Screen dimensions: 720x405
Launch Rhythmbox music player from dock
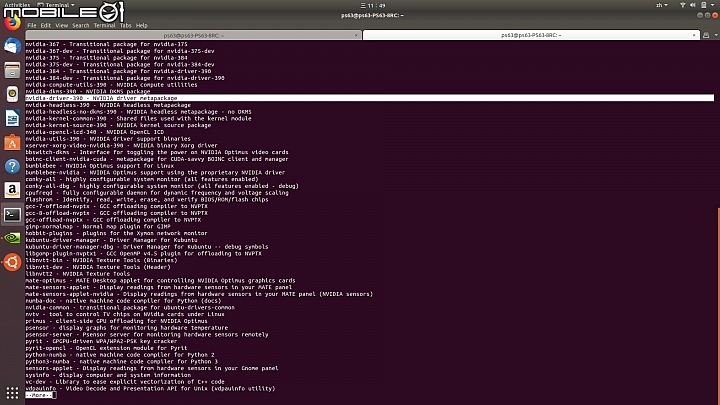coord(12,94)
